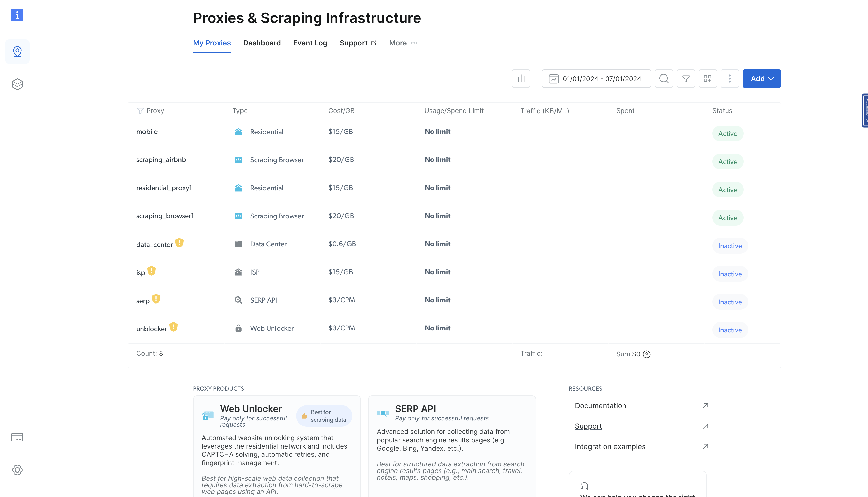Open the layers stack sidebar icon
Screen dimensions: 868x497
click(17, 84)
